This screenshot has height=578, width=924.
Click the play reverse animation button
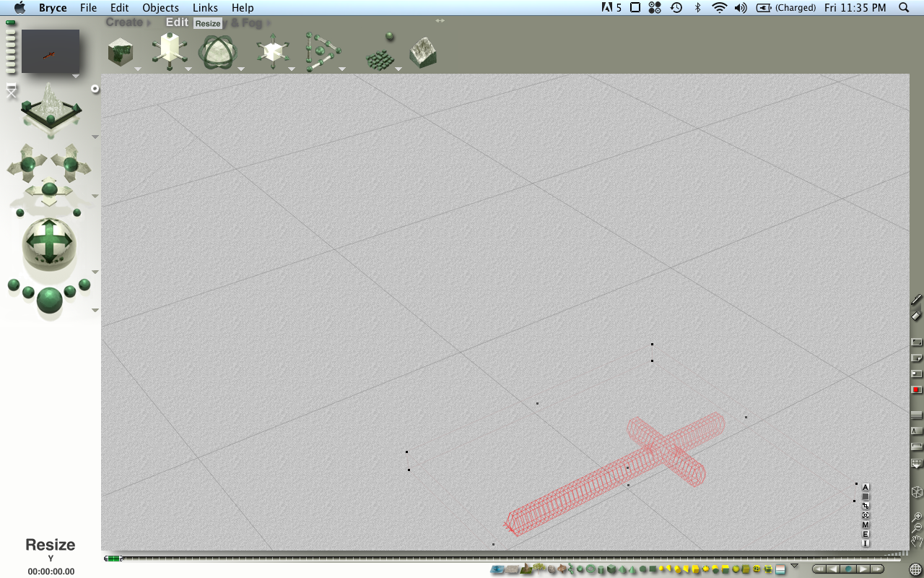[x=834, y=569]
